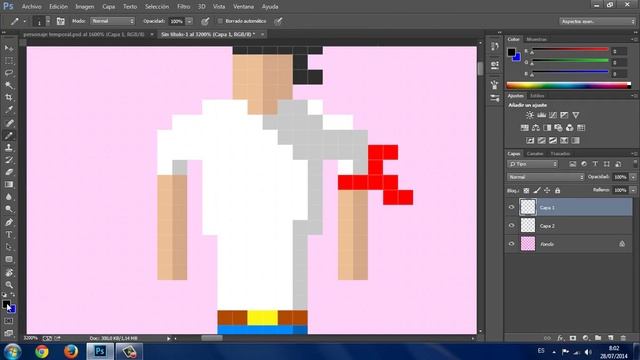Select the Eyedropper tool
The image size is (640, 360).
[9, 109]
